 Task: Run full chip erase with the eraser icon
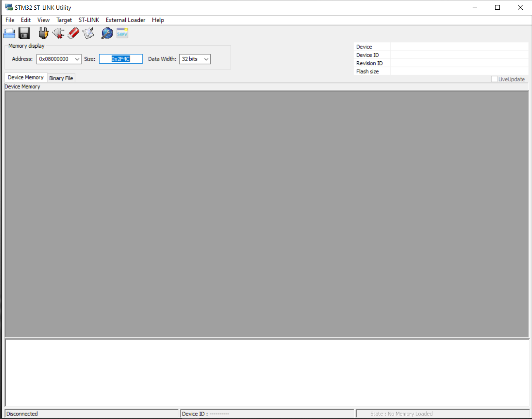click(73, 33)
